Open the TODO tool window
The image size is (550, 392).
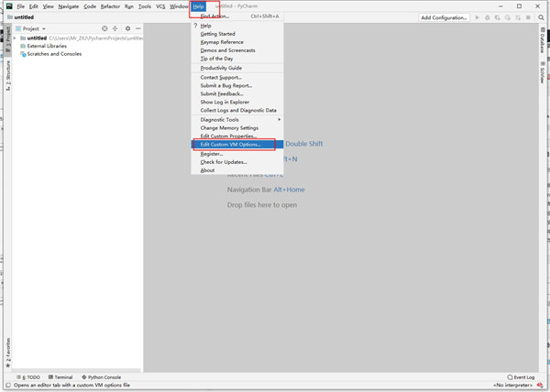tap(28, 377)
